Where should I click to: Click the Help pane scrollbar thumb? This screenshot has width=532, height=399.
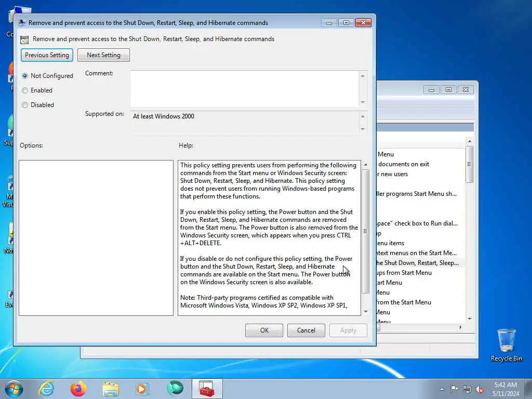tap(365, 231)
